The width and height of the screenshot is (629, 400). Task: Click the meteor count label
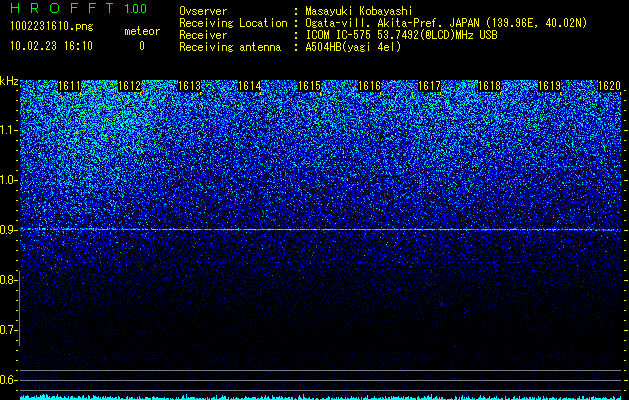pyautogui.click(x=142, y=31)
